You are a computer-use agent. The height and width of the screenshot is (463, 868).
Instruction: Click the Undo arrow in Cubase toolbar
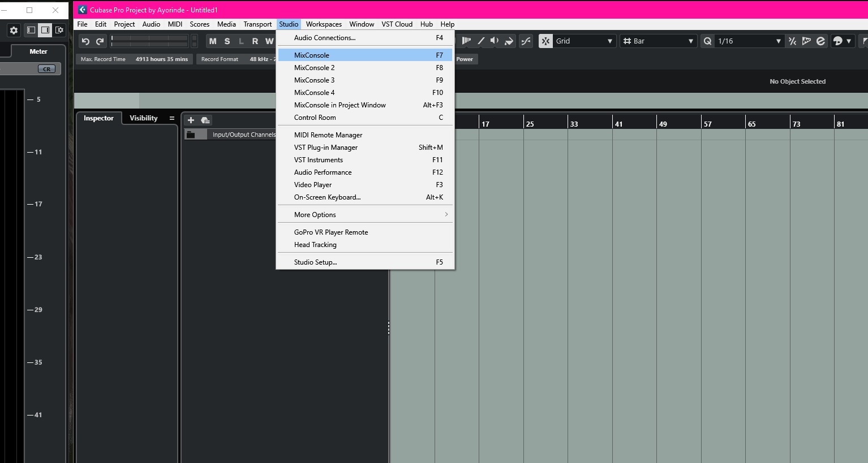pyautogui.click(x=85, y=41)
